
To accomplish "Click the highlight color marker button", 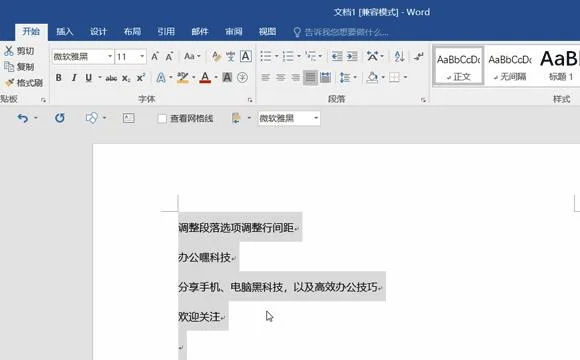I will (x=183, y=78).
